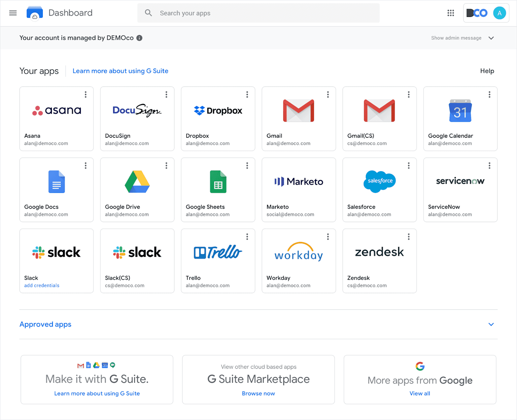Click the info icon beside DEMOco
This screenshot has height=420, width=517.
(x=139, y=38)
